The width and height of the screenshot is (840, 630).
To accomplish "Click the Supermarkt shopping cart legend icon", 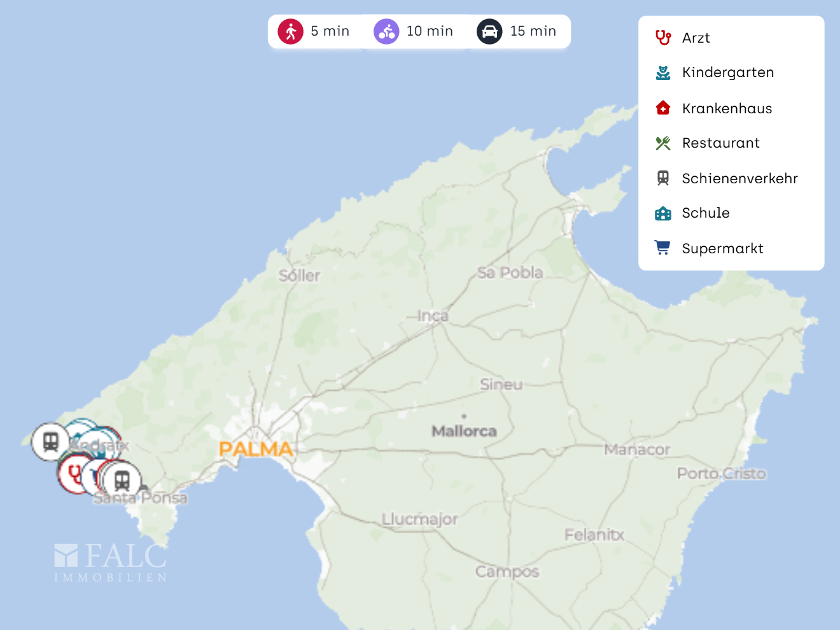I will click(662, 248).
